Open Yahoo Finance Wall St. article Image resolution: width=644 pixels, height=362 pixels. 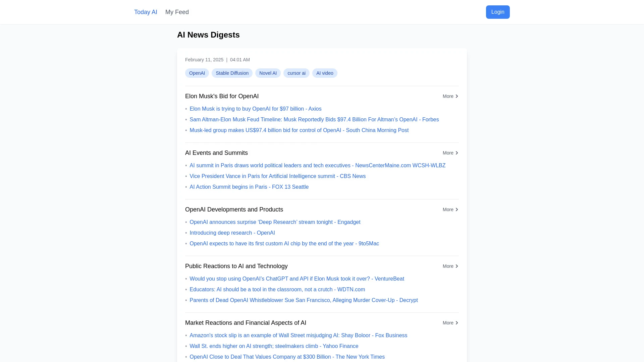[x=274, y=346]
